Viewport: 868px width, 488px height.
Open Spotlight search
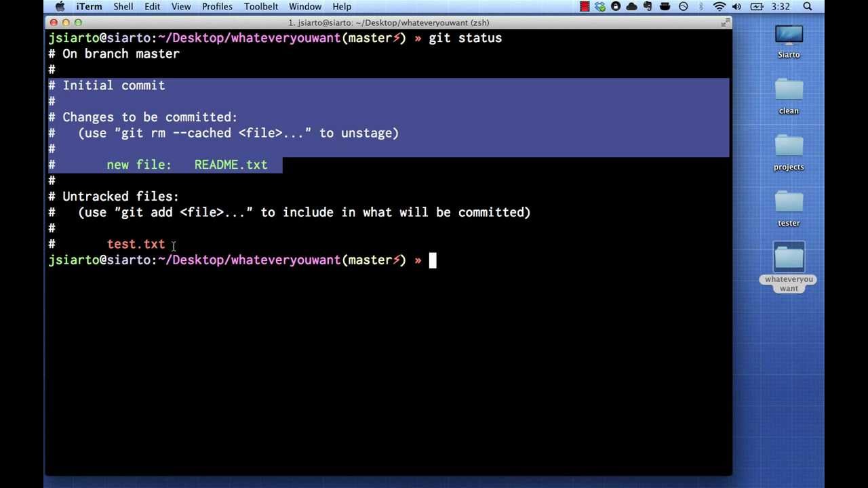click(x=808, y=7)
